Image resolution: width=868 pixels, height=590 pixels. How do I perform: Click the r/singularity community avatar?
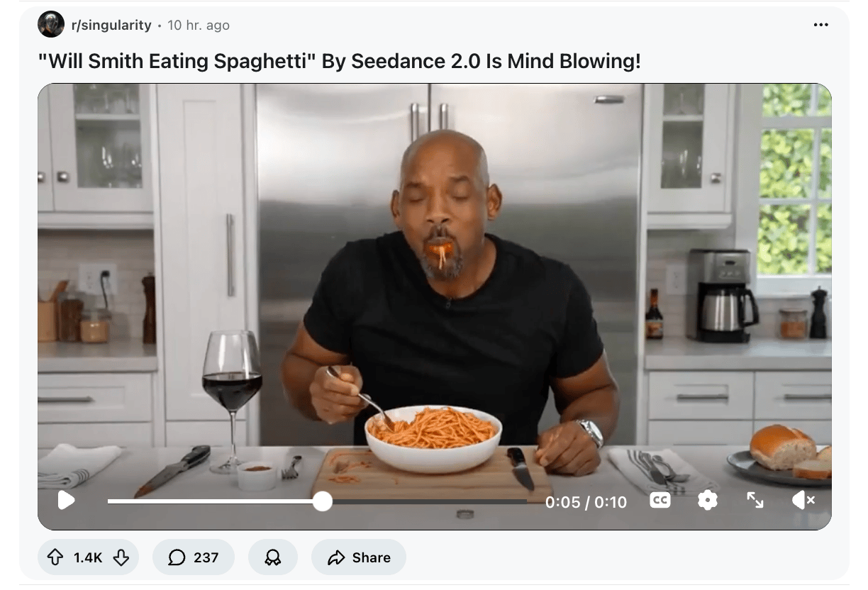(x=51, y=25)
